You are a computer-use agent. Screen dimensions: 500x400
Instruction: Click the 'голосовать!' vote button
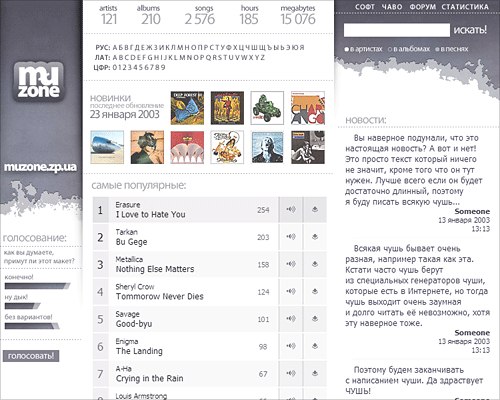point(31,356)
